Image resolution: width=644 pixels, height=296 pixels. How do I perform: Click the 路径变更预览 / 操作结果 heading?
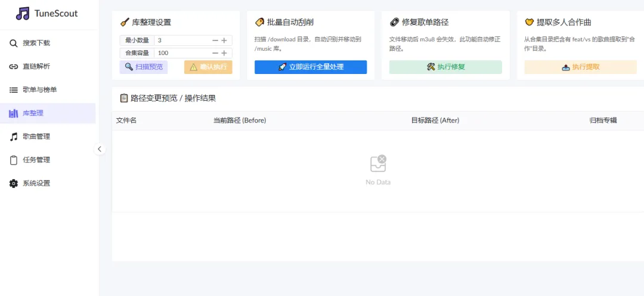click(174, 98)
